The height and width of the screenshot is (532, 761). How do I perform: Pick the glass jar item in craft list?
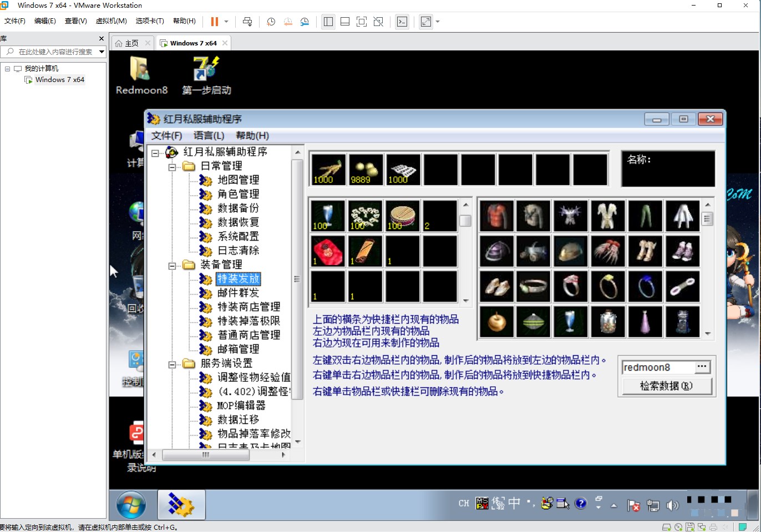[x=608, y=321]
